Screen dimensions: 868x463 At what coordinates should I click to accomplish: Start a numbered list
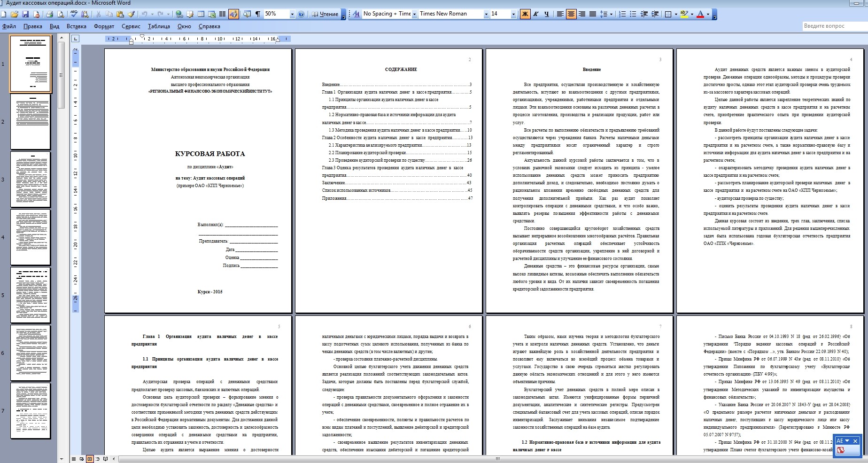[622, 14]
